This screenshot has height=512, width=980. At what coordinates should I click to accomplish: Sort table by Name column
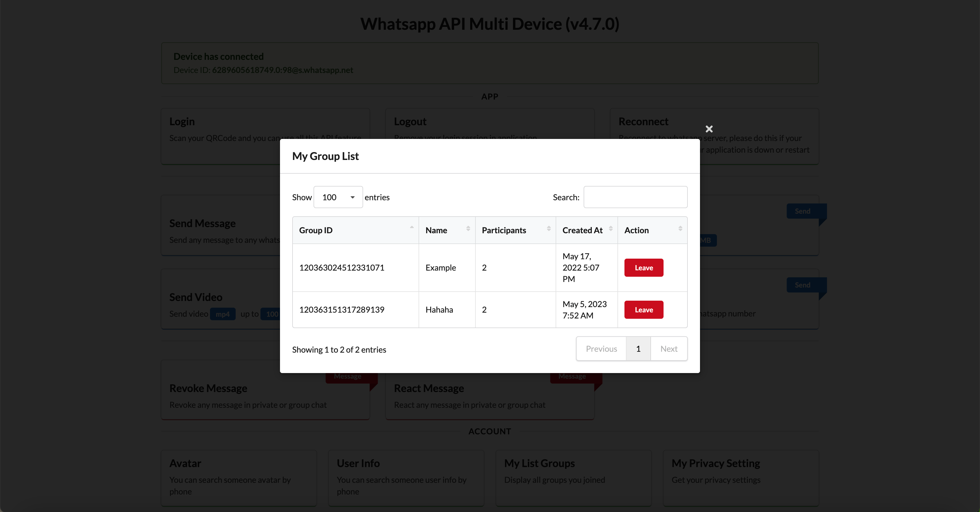coord(446,230)
